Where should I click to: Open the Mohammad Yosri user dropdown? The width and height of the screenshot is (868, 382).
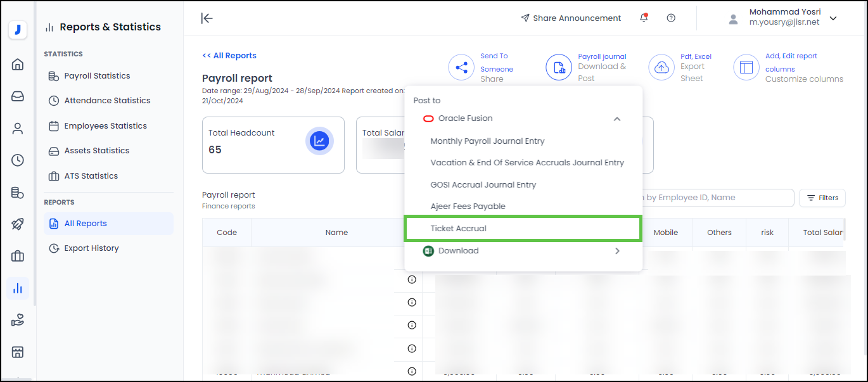(x=833, y=18)
